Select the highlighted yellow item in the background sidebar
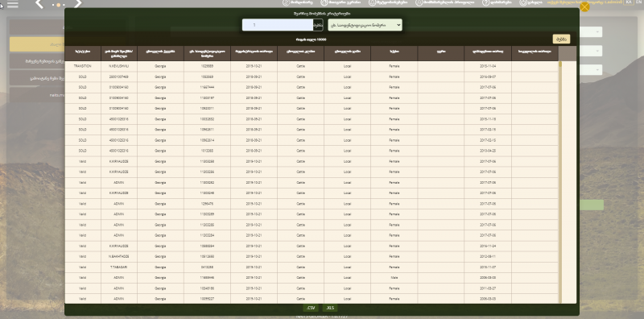Viewport: 644px width, 319px height. click(x=37, y=44)
